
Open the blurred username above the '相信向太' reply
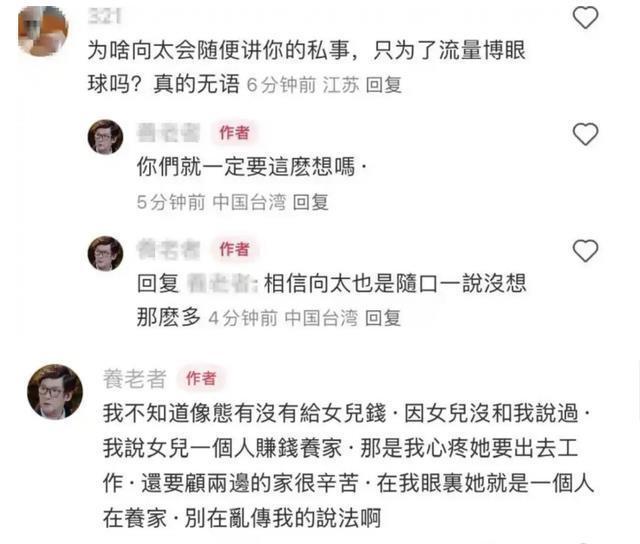tap(169, 249)
